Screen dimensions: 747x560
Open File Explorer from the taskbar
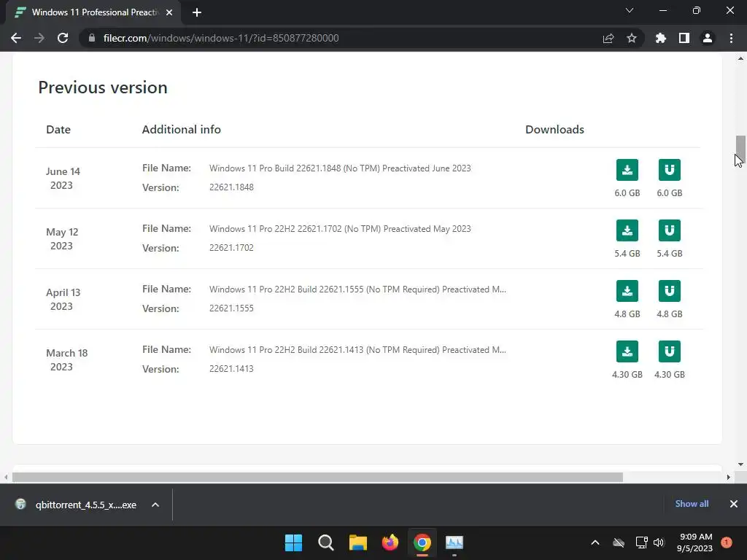point(357,542)
